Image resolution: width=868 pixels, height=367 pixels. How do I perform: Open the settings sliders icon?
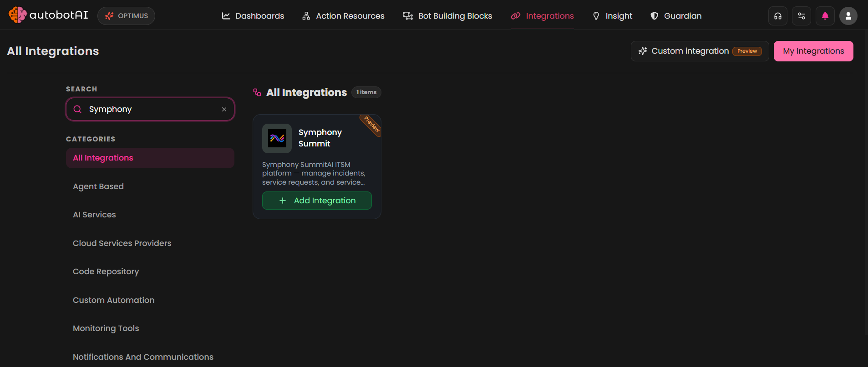click(802, 16)
